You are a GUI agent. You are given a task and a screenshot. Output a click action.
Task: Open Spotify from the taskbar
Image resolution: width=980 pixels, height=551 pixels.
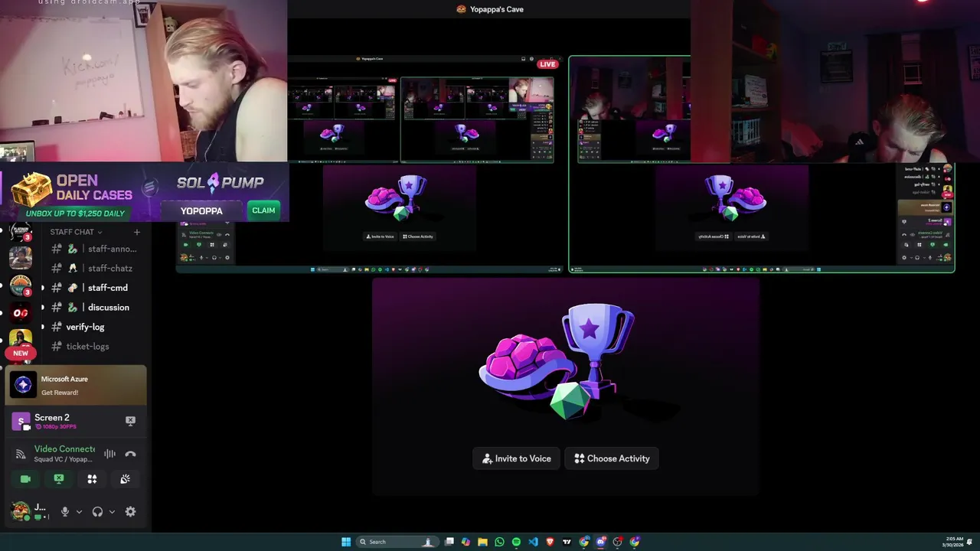tap(516, 542)
